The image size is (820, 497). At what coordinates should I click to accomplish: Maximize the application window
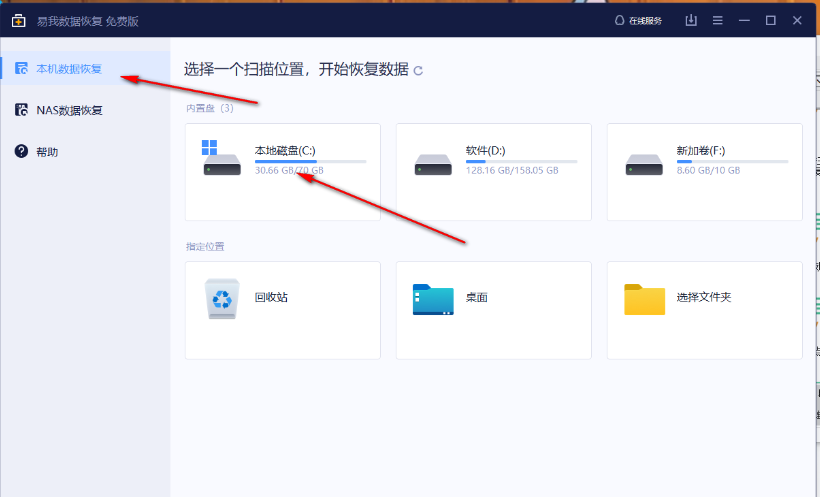(x=771, y=20)
